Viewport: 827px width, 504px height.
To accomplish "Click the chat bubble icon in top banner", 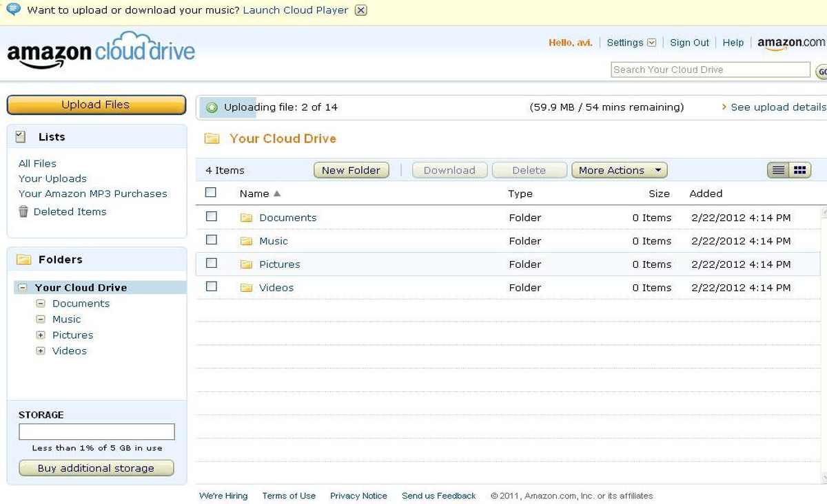I will coord(13,10).
